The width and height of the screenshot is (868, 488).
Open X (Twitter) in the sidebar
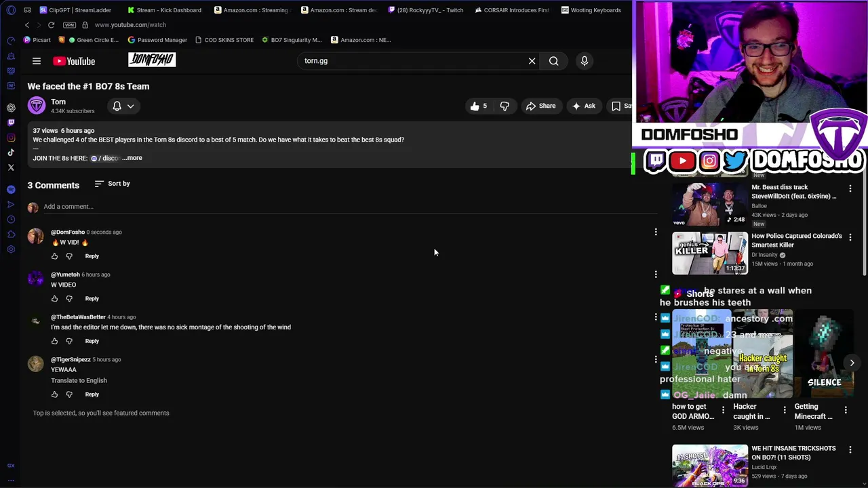[11, 167]
